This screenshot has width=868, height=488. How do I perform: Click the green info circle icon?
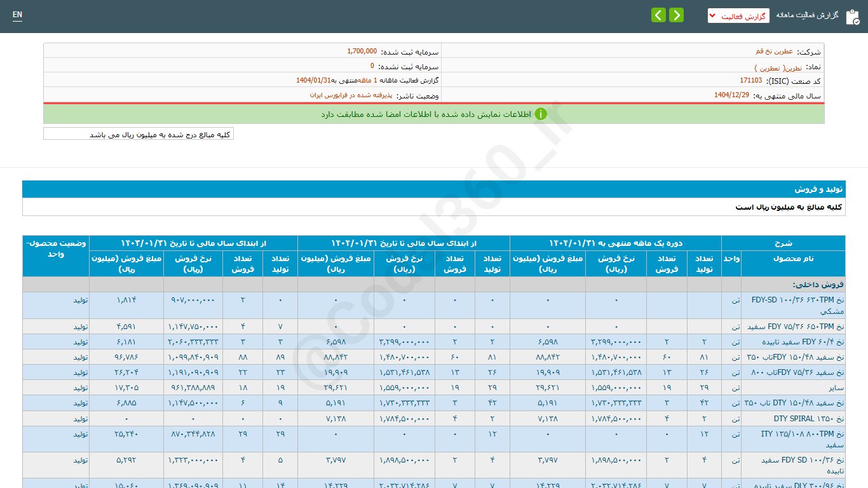click(540, 114)
